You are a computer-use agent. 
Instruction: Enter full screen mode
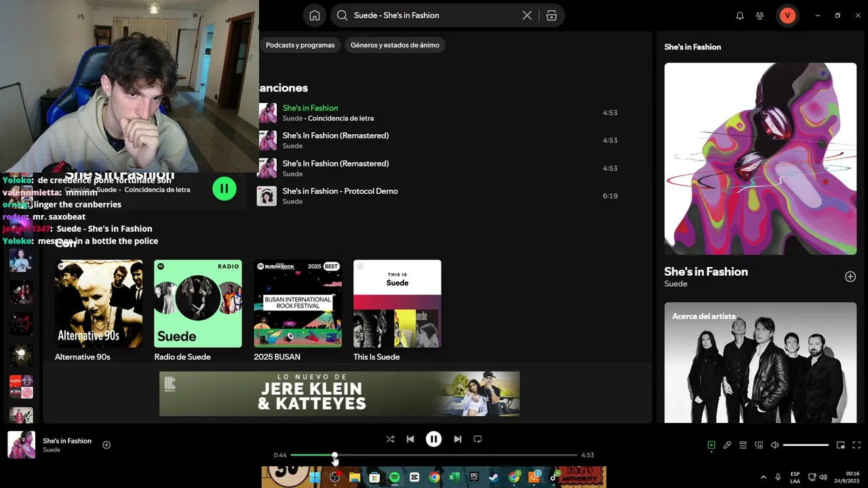[856, 445]
